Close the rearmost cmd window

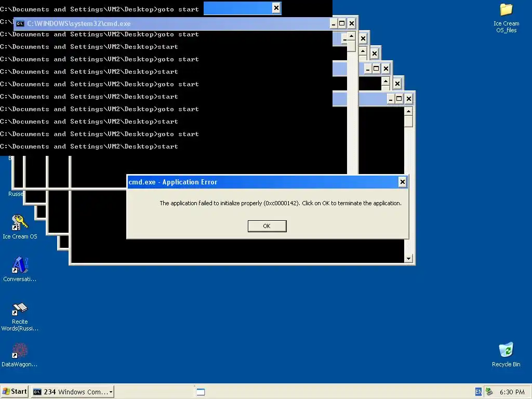409,99
